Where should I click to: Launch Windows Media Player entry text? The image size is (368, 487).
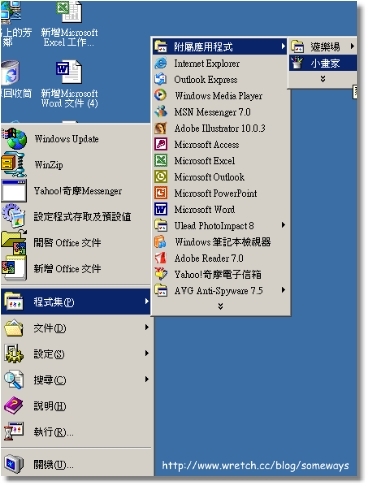(x=219, y=96)
